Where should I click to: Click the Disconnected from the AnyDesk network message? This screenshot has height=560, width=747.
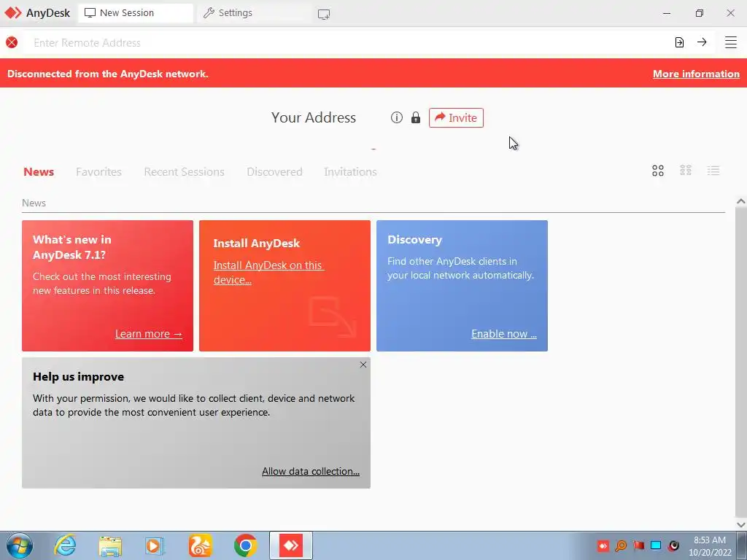(108, 74)
